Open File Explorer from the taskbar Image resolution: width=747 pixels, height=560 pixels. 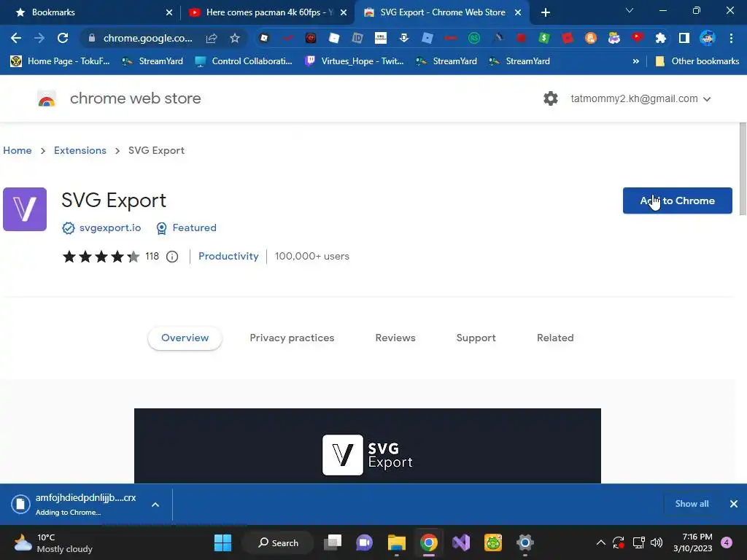pos(396,542)
